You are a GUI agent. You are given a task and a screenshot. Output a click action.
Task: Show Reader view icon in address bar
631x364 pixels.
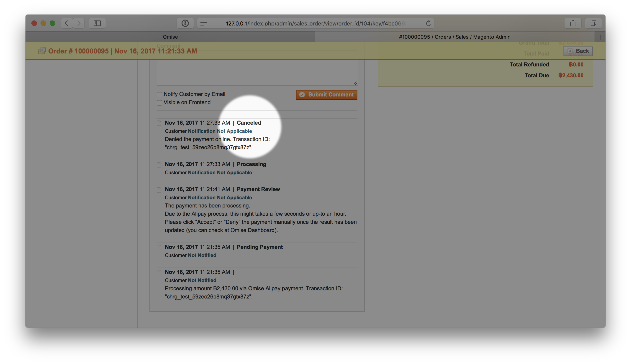pos(204,23)
